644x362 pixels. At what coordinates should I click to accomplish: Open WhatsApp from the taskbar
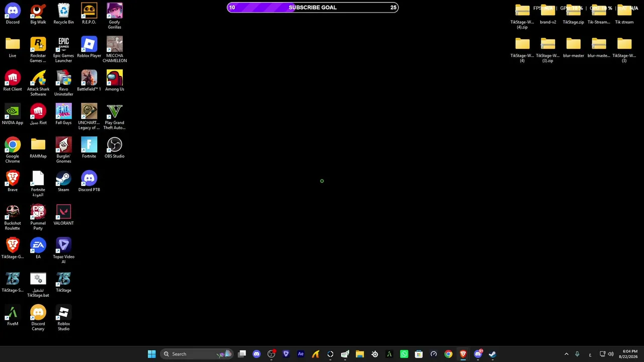point(404,354)
